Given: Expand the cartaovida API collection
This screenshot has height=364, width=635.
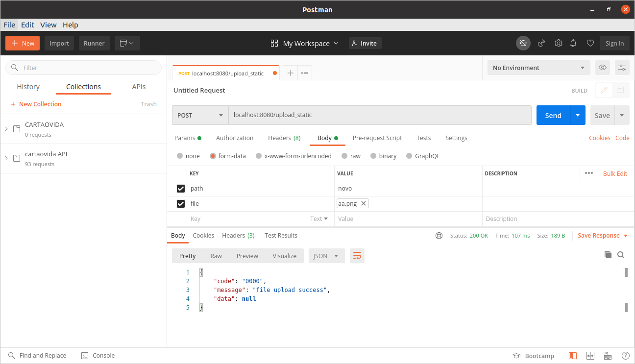Looking at the screenshot, I should click(x=6, y=158).
